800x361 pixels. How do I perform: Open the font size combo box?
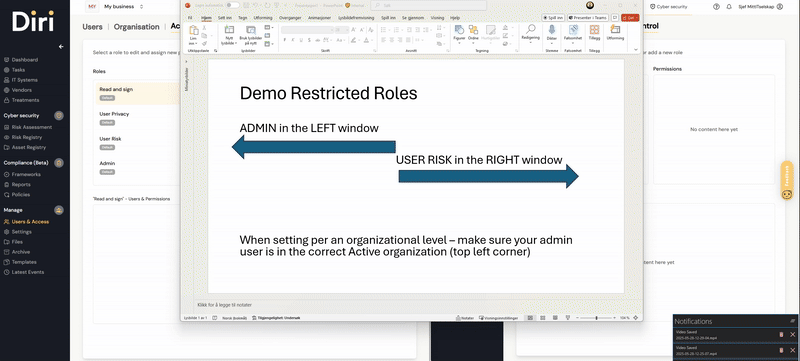tap(341, 30)
